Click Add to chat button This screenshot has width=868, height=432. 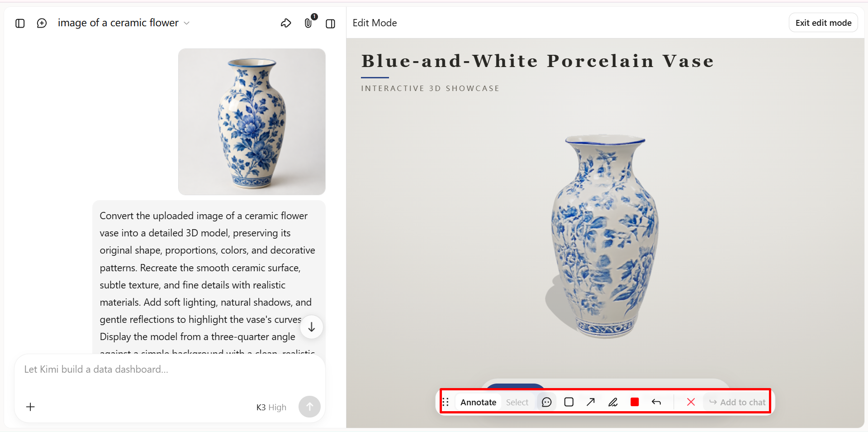pos(737,402)
